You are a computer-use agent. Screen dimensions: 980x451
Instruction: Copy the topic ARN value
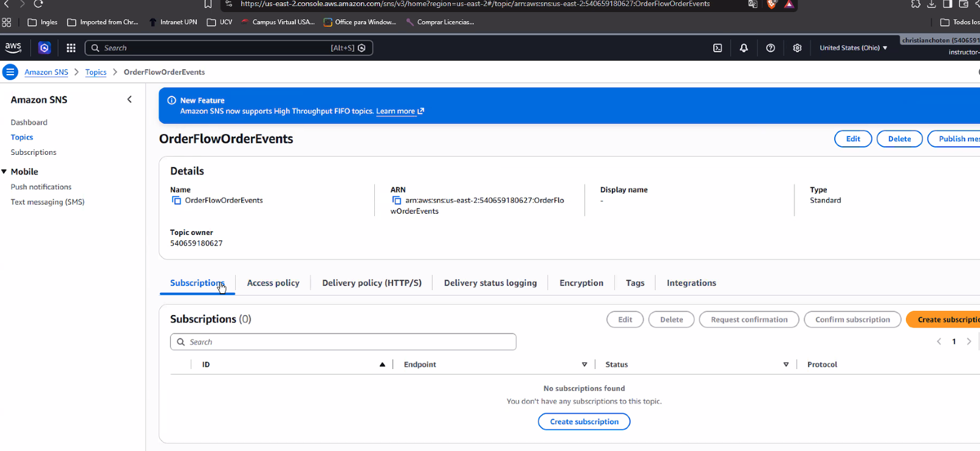(396, 200)
